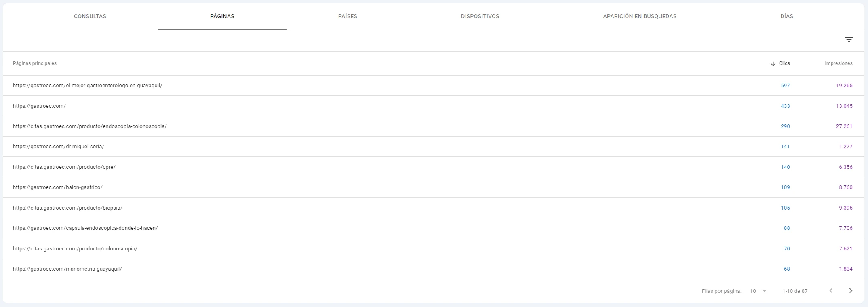Open the producto/biopsia page row
Screen dimensions: 868x307
pyautogui.click(x=433, y=208)
